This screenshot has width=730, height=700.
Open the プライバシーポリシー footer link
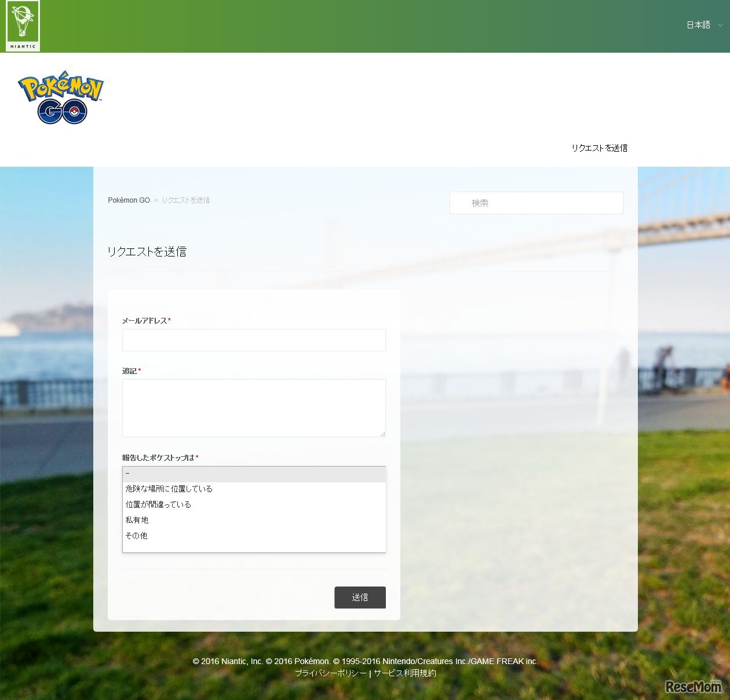pyautogui.click(x=331, y=673)
